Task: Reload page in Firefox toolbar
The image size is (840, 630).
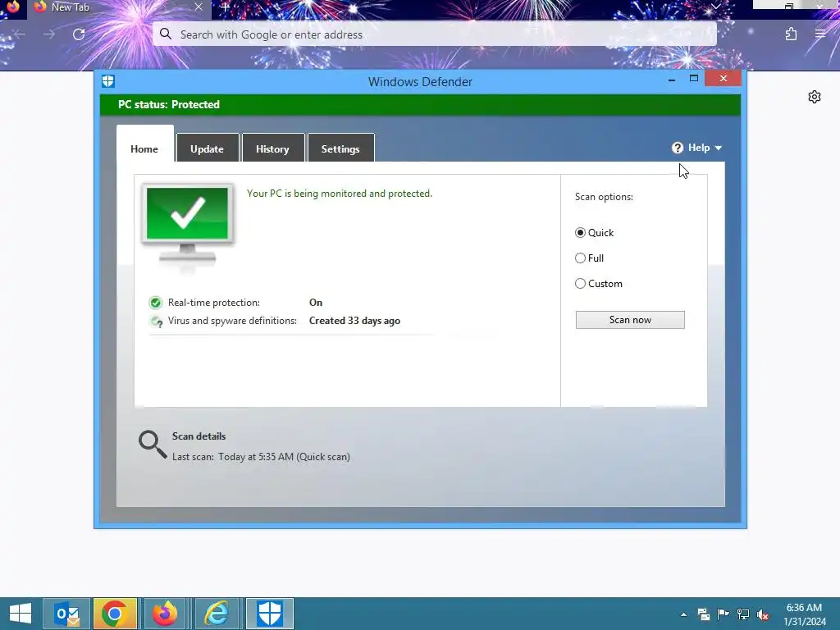Action: (79, 34)
